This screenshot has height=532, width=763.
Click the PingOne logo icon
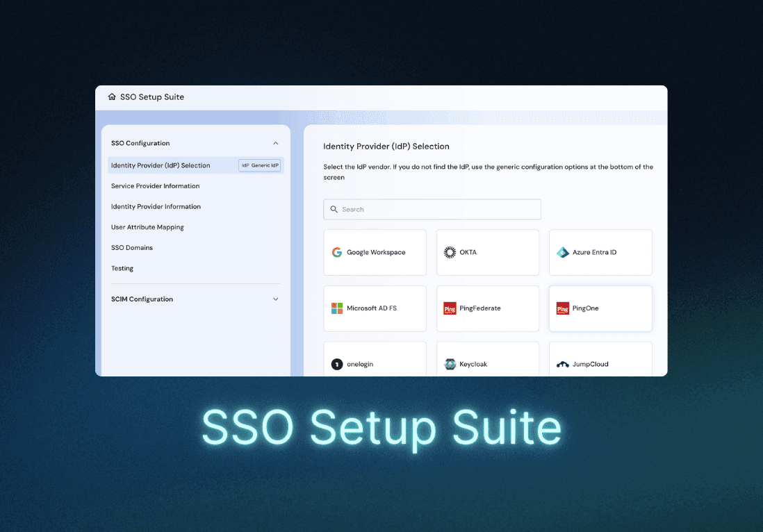click(561, 308)
